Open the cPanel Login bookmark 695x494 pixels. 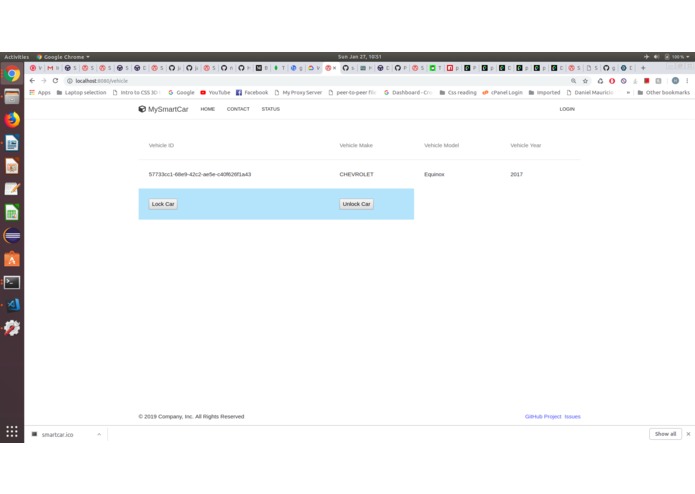[503, 93]
